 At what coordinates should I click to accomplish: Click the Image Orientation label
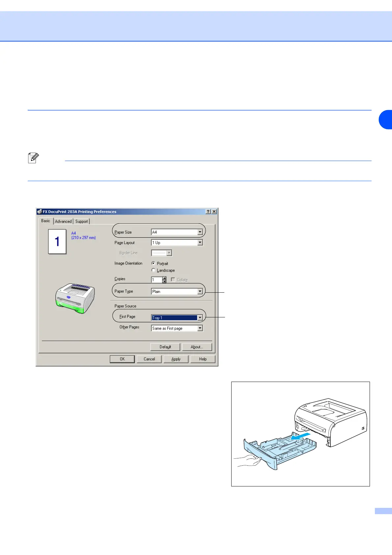pos(128,263)
